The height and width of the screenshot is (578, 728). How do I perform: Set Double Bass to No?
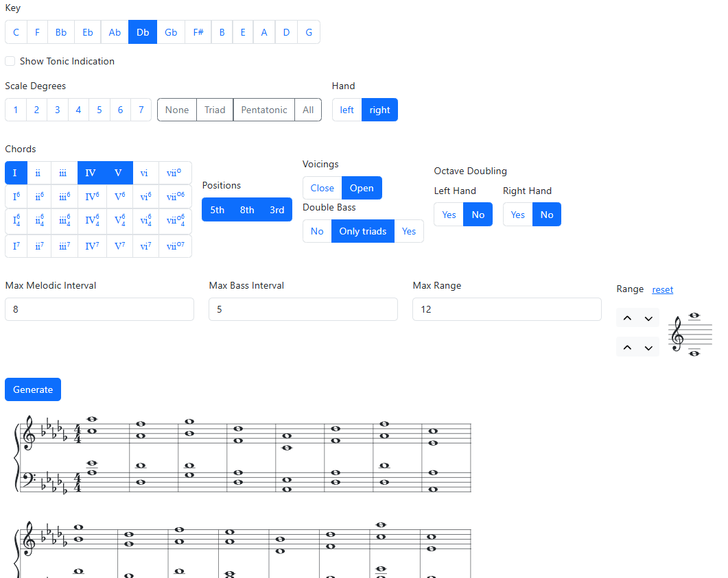tap(317, 231)
